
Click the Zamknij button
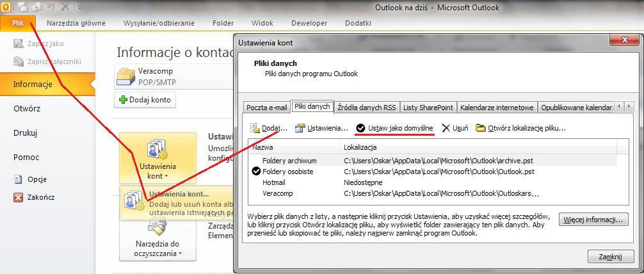click(611, 256)
